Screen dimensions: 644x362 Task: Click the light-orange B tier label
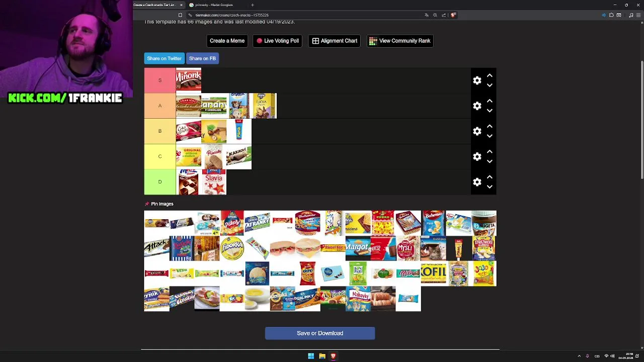click(x=160, y=131)
